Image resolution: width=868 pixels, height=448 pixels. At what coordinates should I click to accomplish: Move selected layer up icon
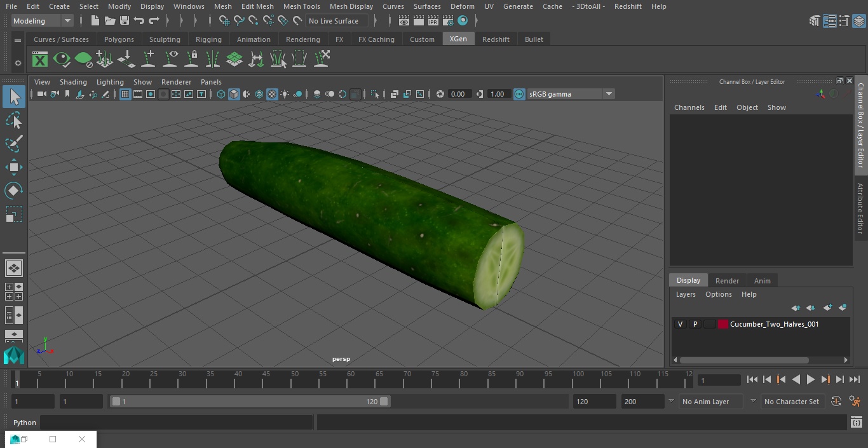pos(796,308)
